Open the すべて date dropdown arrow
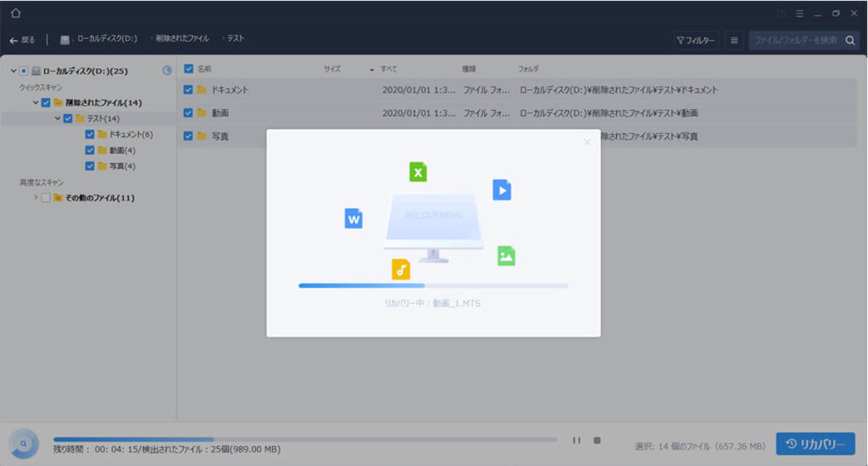Viewport: 868px width, 466px height. [371, 69]
